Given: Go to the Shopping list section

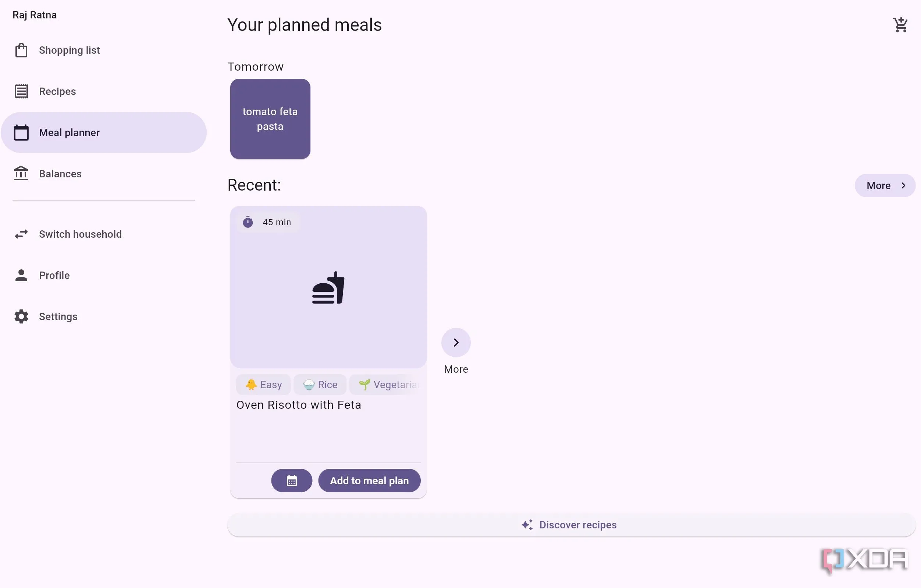Looking at the screenshot, I should pos(69,50).
